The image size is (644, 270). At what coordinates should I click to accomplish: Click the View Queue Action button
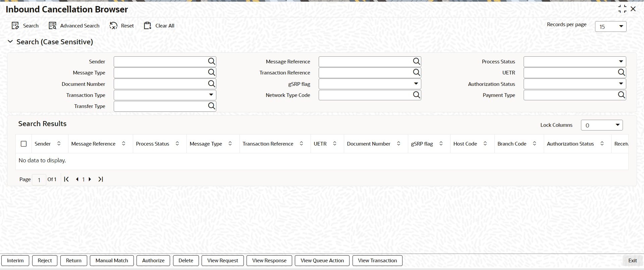click(322, 261)
